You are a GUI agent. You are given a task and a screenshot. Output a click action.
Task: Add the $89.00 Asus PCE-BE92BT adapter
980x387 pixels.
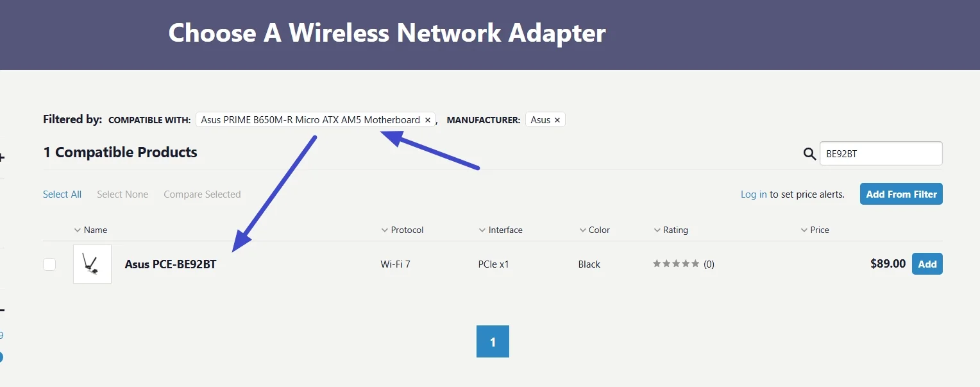pos(927,264)
